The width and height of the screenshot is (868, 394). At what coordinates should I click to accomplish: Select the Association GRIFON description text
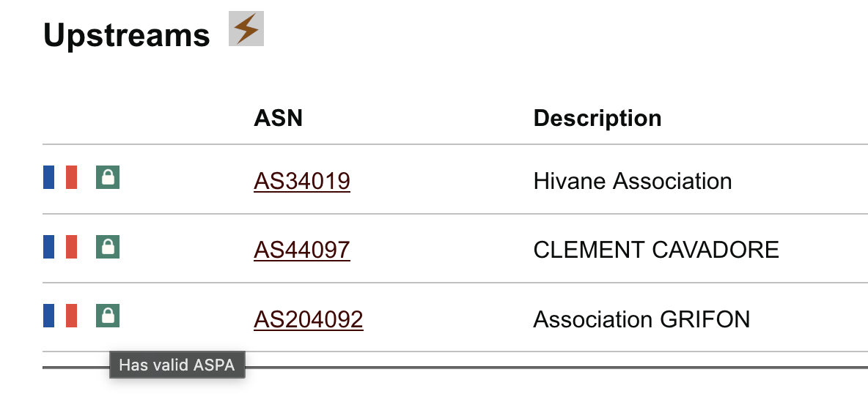(641, 320)
